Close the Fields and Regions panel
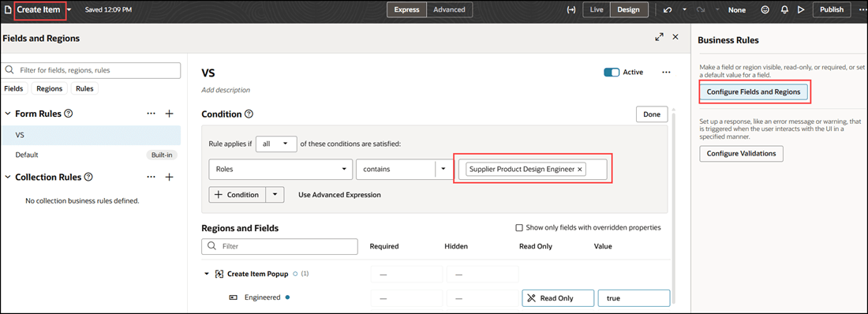The height and width of the screenshot is (314, 868). click(675, 36)
